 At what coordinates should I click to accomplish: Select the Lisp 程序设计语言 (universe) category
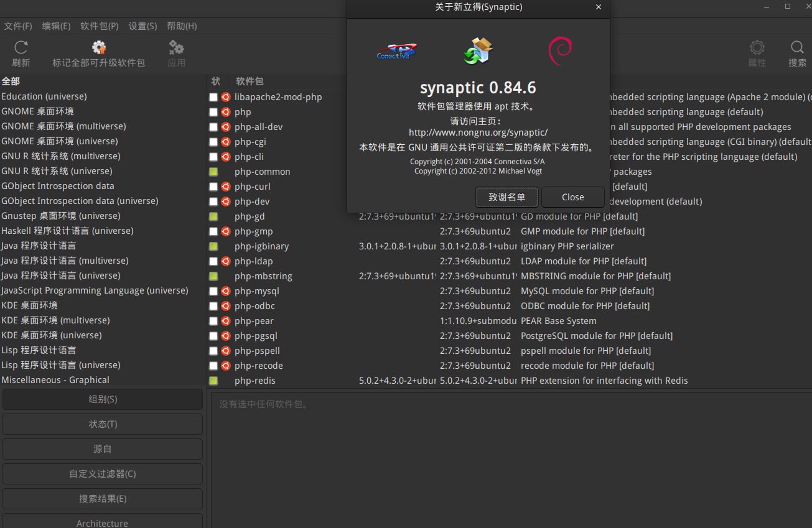tap(61, 365)
